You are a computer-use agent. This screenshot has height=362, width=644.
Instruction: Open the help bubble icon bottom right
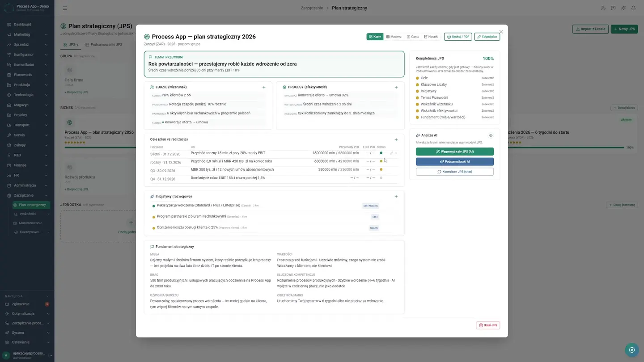pyautogui.click(x=631, y=350)
